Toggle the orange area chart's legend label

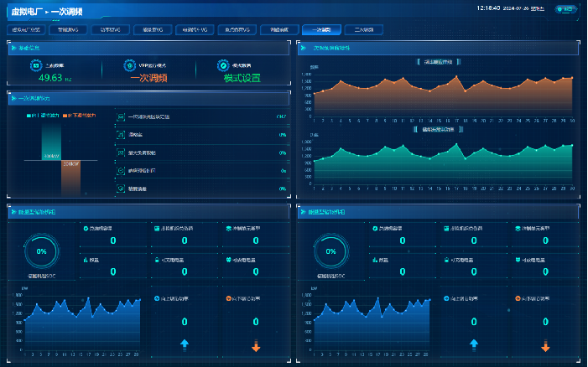(x=440, y=62)
